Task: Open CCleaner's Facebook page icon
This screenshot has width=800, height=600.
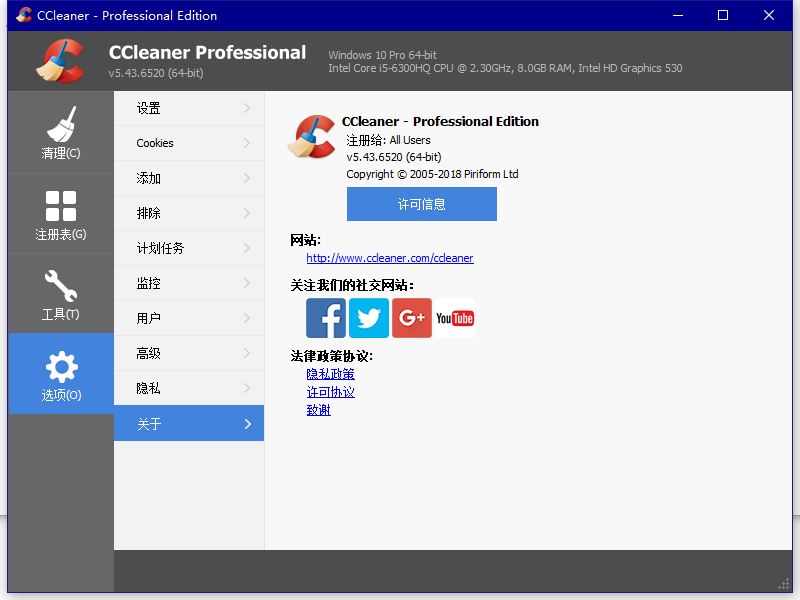Action: click(326, 318)
